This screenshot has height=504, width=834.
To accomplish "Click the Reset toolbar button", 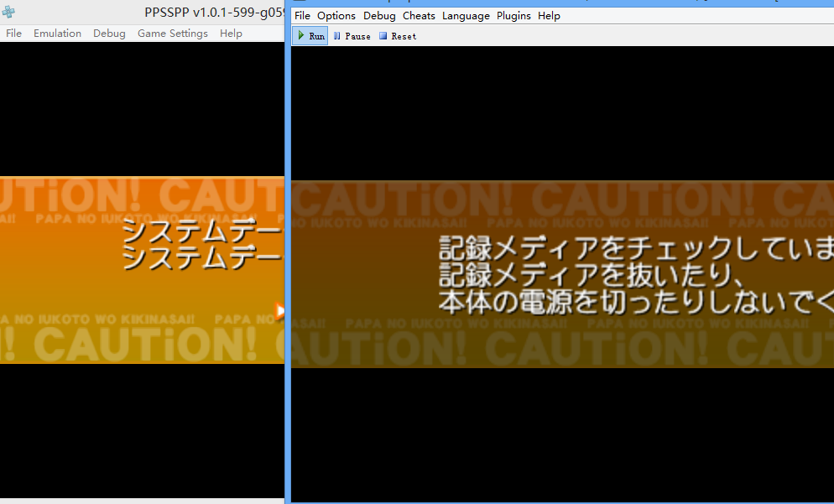I will (398, 36).
